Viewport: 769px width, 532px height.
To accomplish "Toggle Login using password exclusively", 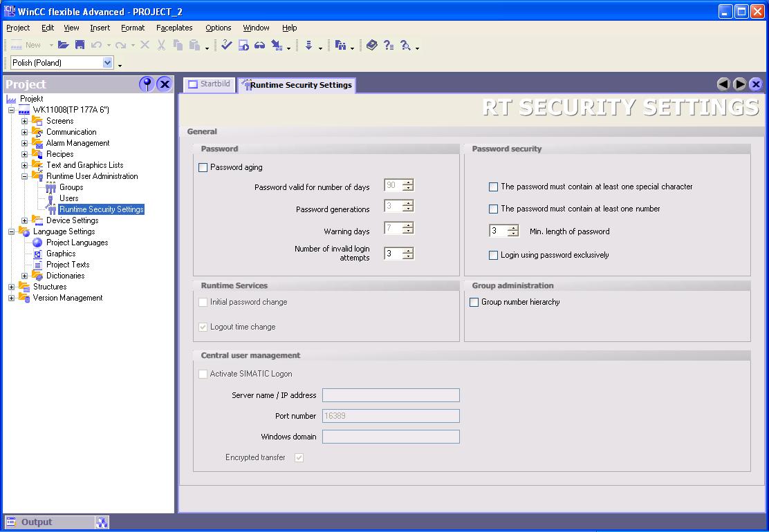I will [493, 255].
